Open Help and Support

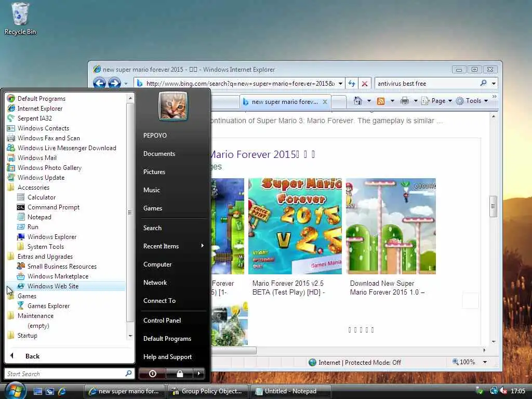coord(167,356)
